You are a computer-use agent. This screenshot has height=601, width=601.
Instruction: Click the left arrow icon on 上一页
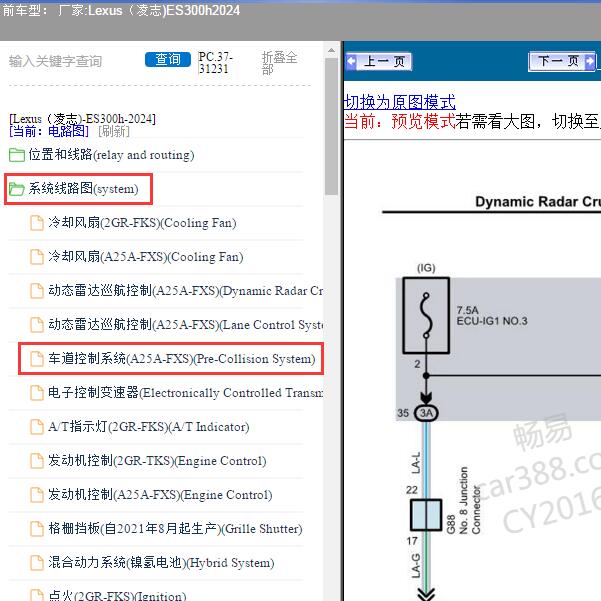coord(351,61)
